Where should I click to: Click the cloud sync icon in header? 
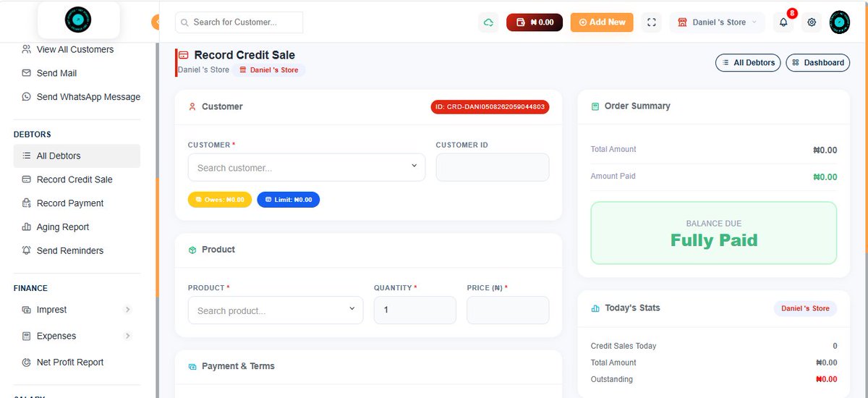489,22
